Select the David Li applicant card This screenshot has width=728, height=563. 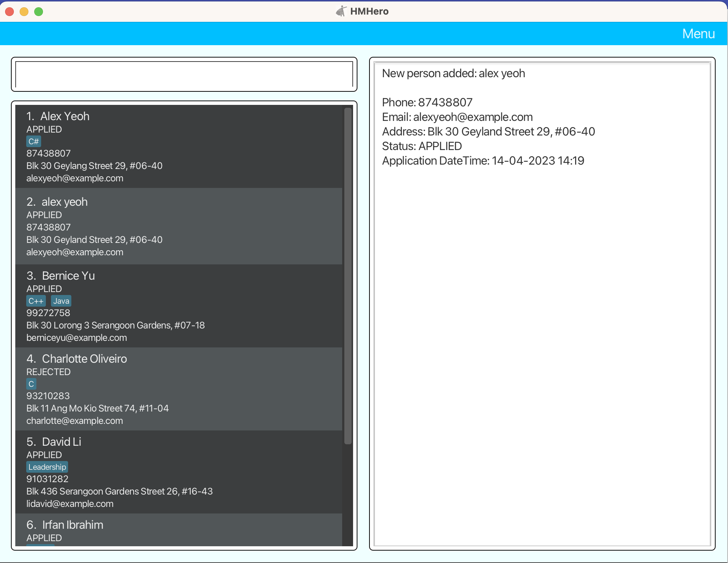tap(178, 472)
